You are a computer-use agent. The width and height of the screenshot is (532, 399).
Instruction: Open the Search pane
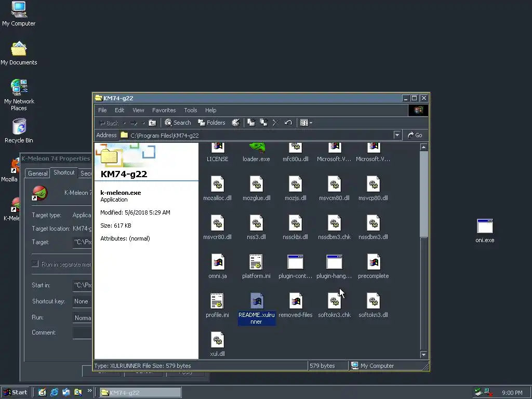(178, 123)
